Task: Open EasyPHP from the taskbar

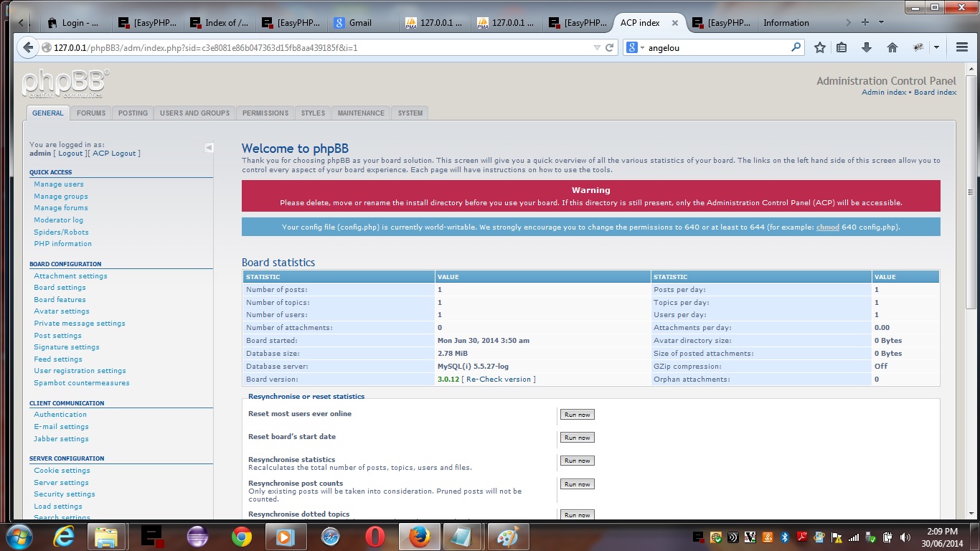Action: pos(152,537)
